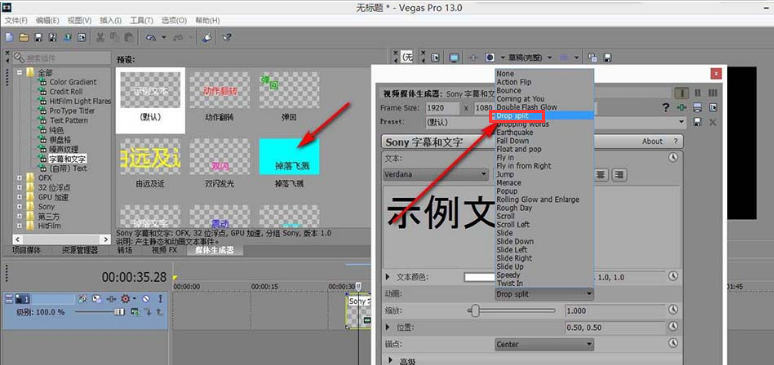
Task: Open the 文件(F) menu
Action: coord(16,21)
